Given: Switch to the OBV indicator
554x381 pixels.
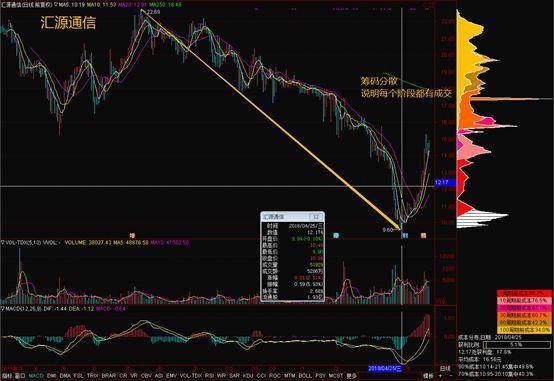Looking at the screenshot, I should tap(146, 376).
